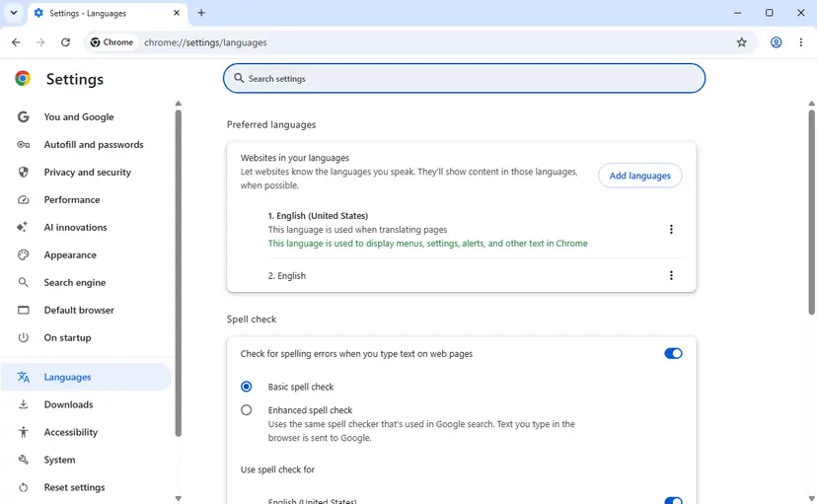
Task: Click the forward navigation arrow
Action: tap(40, 42)
